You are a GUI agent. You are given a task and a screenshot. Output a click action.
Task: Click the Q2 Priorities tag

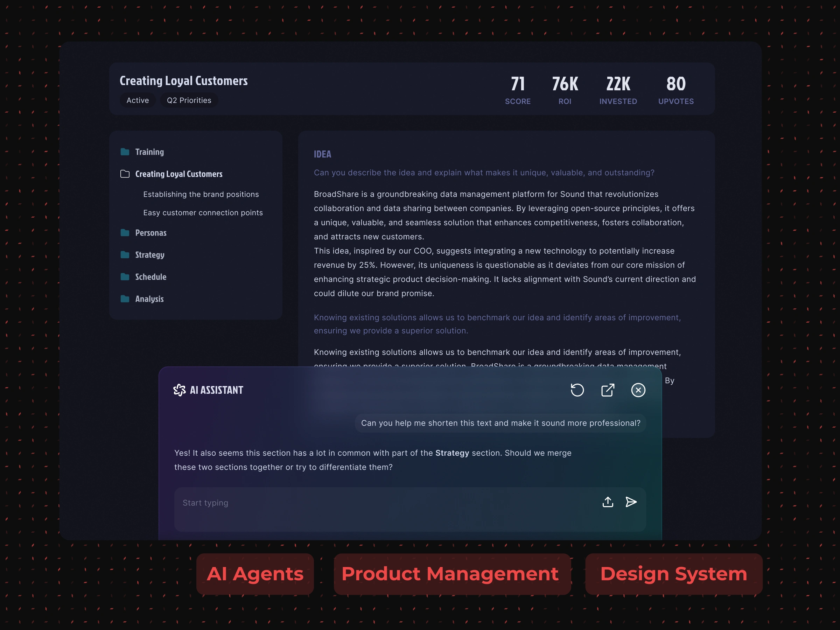click(x=189, y=100)
